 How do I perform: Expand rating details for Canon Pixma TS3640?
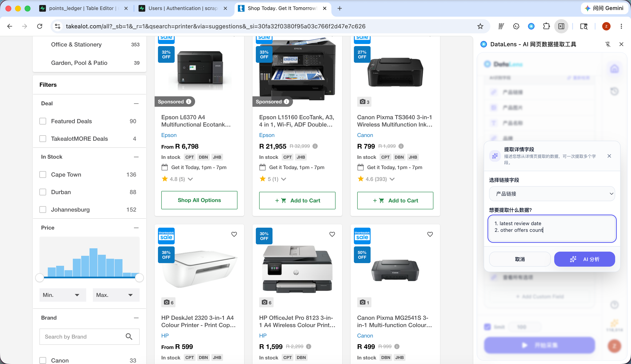click(392, 179)
